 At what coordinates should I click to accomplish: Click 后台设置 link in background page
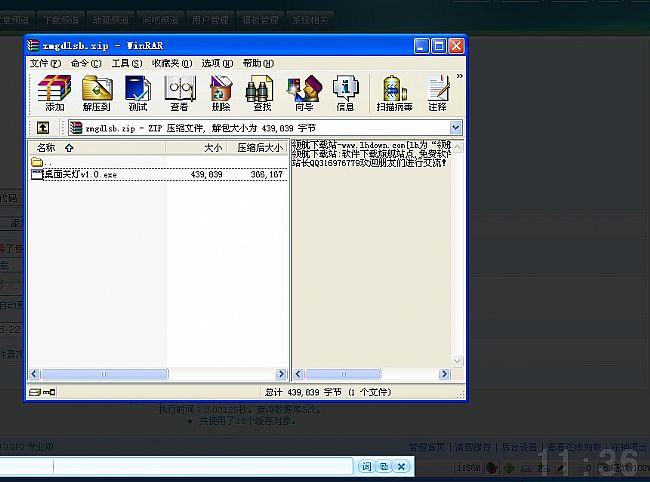click(x=519, y=447)
